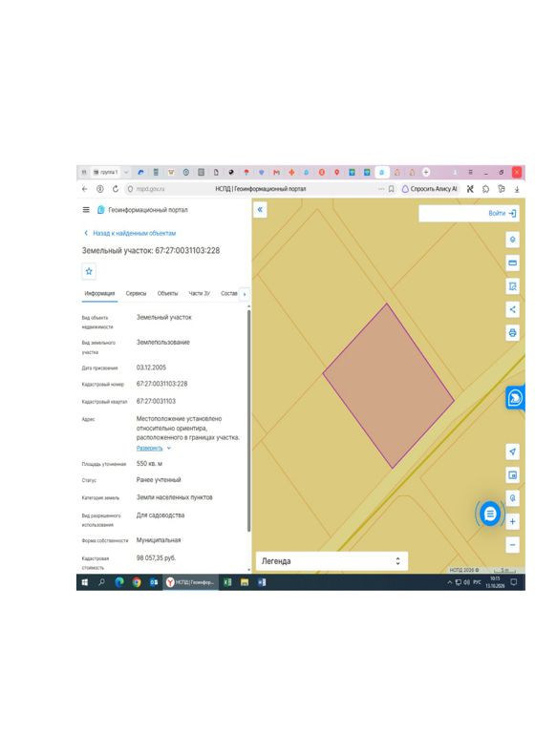Image resolution: width=535 pixels, height=756 pixels.
Task: Click the Развернуть link under the address
Action: point(150,449)
